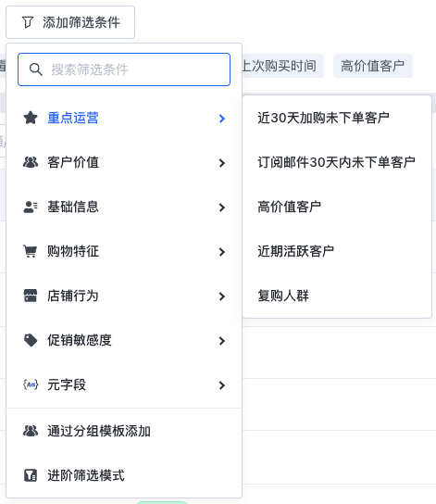Viewport: 436px width, 504px height.
Task: Choose 复购人群 in the submenu
Action: 283,296
